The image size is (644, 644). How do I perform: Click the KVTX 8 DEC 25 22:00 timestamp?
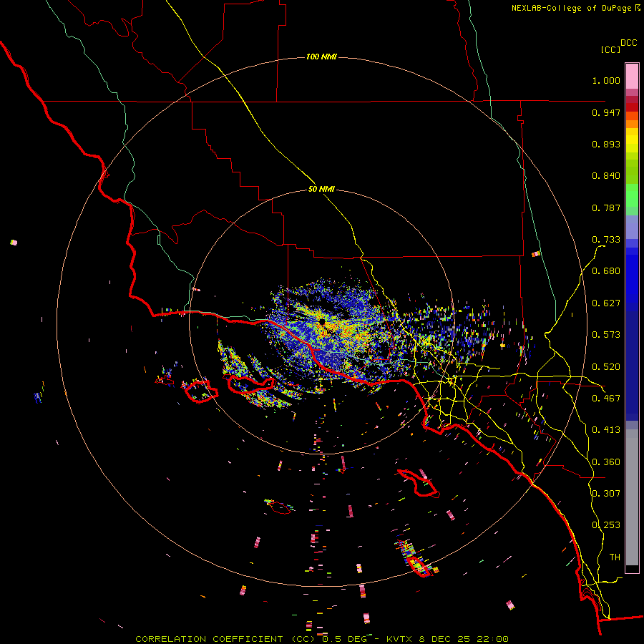tap(447, 639)
